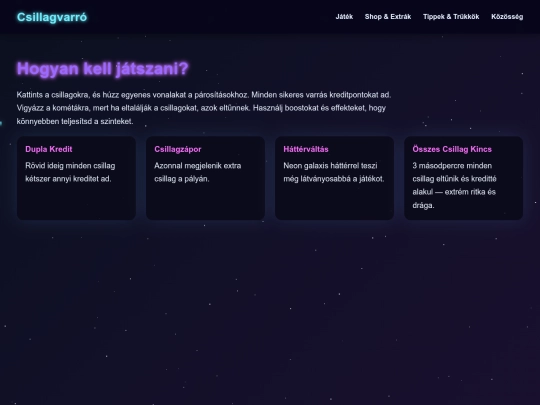Click the text 'Rövid ideig minden csillag'

(70, 166)
